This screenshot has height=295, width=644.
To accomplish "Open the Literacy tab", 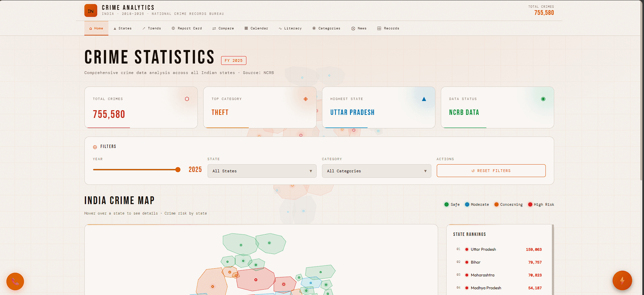I will point(290,28).
